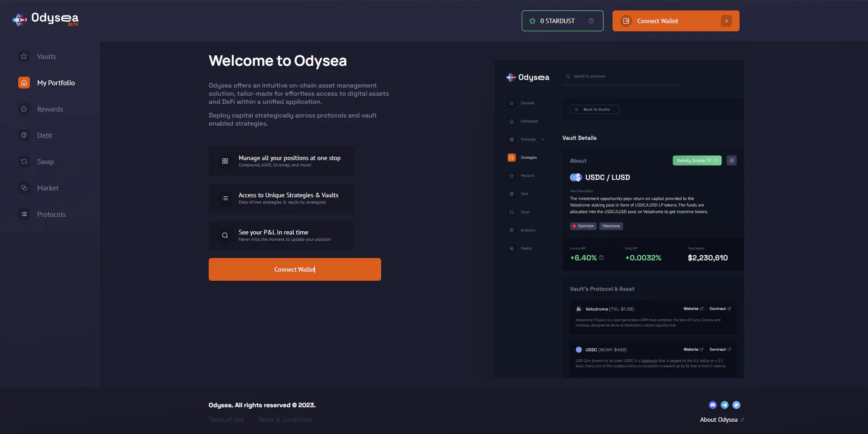Click the See your P&L in real time card
The height and width of the screenshot is (434, 868).
point(281,235)
